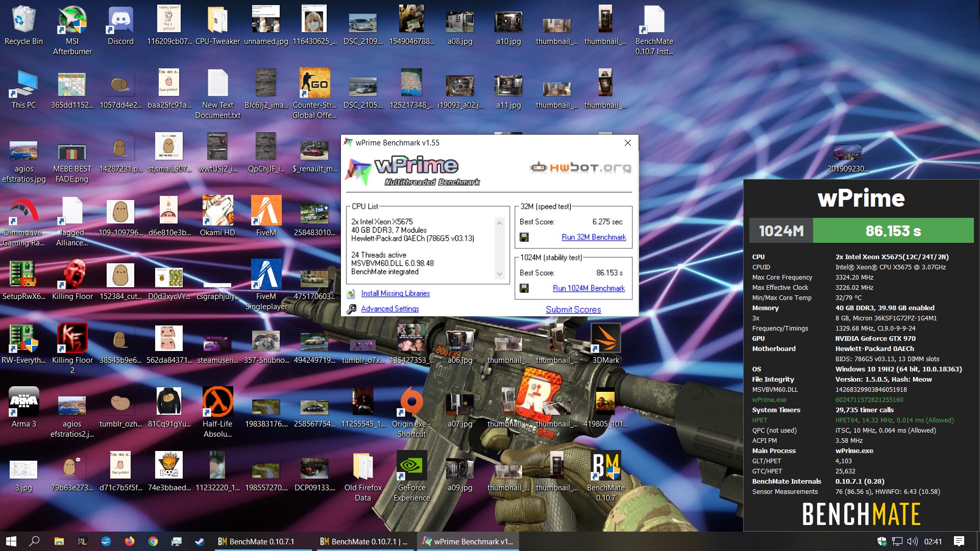Open Old Firefox Data folder
980x551 pixels.
(363, 477)
